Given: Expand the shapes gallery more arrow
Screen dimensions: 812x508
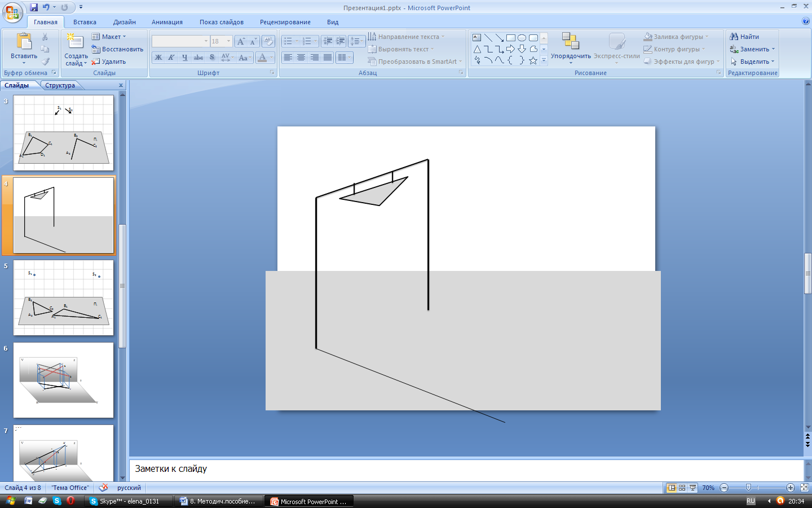Looking at the screenshot, I should click(x=544, y=60).
